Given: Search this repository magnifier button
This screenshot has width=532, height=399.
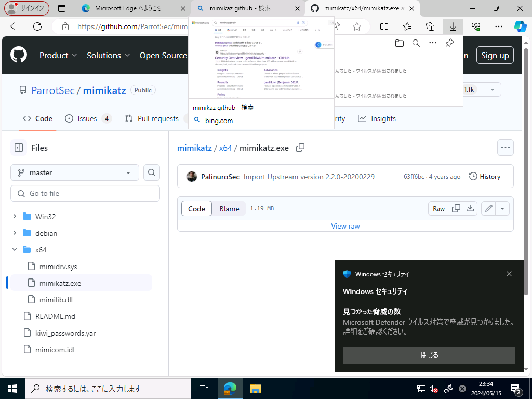Looking at the screenshot, I should coord(152,172).
